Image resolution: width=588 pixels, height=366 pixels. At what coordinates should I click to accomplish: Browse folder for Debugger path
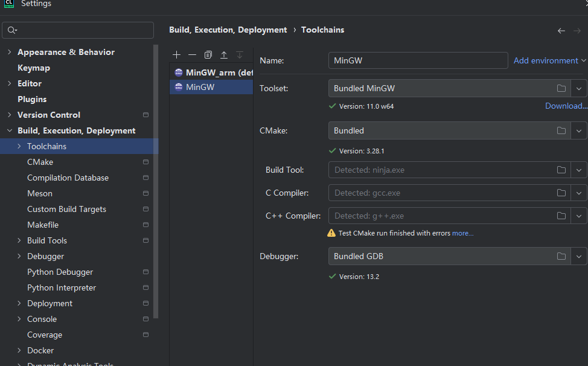pyautogui.click(x=561, y=256)
